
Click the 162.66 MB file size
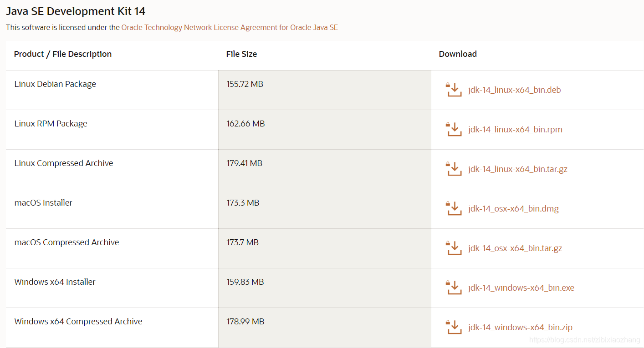245,124
